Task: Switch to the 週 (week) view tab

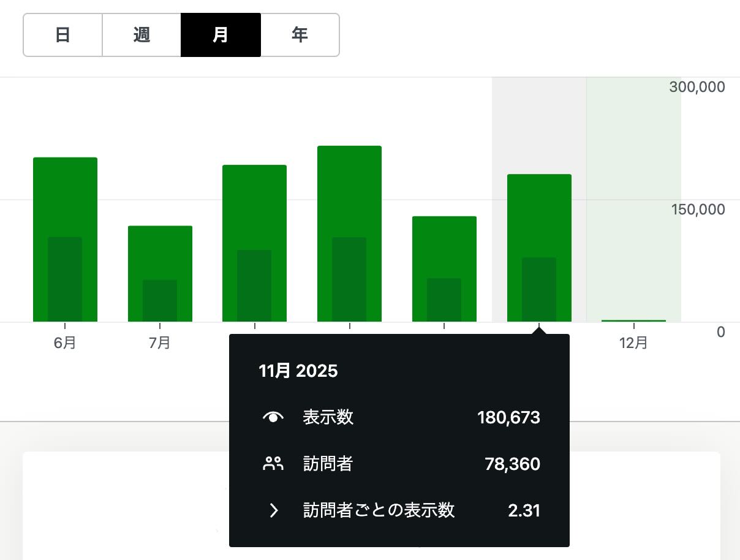Action: click(142, 35)
